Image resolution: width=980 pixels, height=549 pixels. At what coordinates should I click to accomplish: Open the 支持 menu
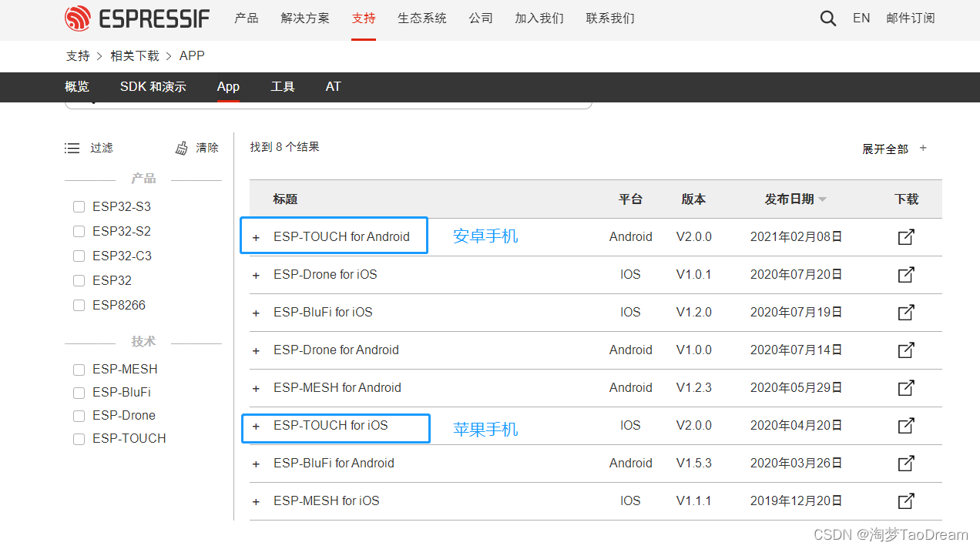[364, 18]
